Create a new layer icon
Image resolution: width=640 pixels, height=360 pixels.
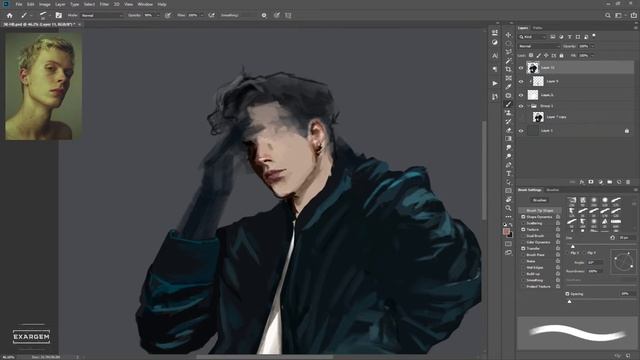[x=619, y=182]
